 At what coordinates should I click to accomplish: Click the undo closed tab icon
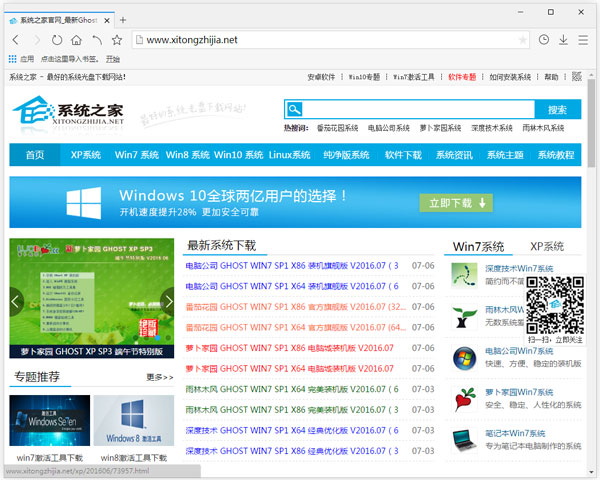pyautogui.click(x=97, y=40)
